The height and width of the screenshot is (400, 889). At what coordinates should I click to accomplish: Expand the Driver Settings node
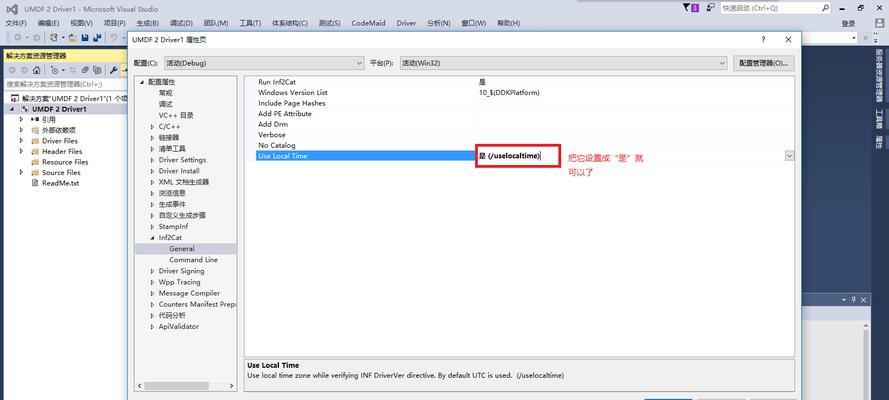tap(153, 160)
